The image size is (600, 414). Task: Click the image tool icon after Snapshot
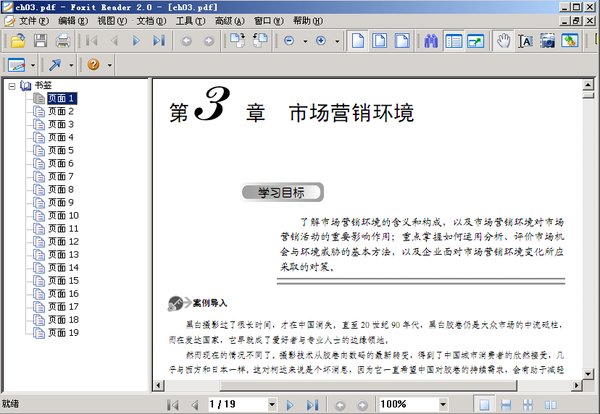(570, 41)
